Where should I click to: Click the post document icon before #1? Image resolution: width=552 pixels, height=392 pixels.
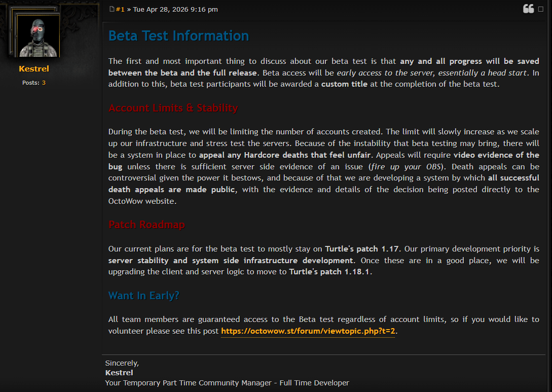(x=112, y=9)
